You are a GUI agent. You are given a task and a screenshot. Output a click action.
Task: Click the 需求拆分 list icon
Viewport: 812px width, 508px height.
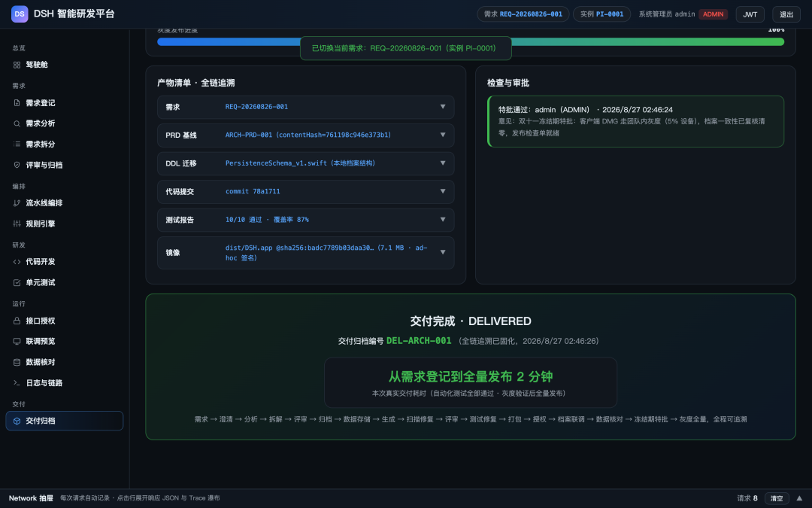17,144
